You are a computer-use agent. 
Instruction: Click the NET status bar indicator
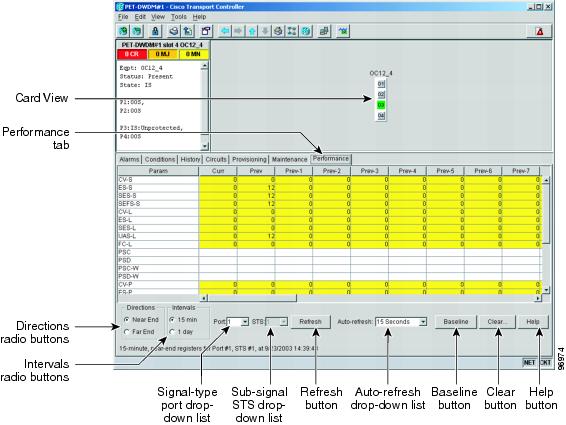[529, 362]
